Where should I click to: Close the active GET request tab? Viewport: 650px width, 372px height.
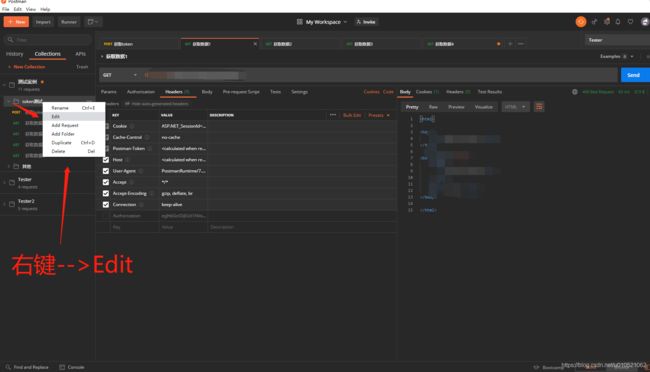255,44
